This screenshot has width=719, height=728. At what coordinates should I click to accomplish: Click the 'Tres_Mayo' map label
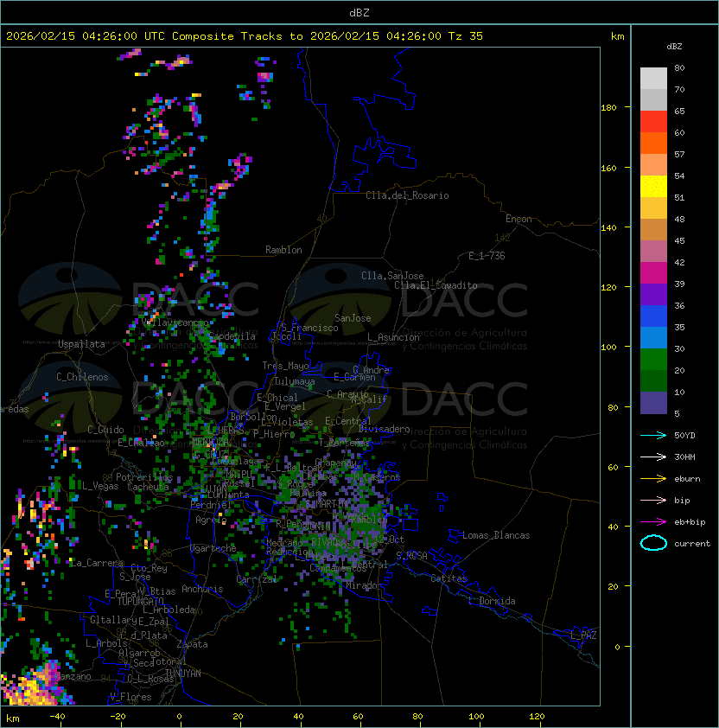click(285, 366)
